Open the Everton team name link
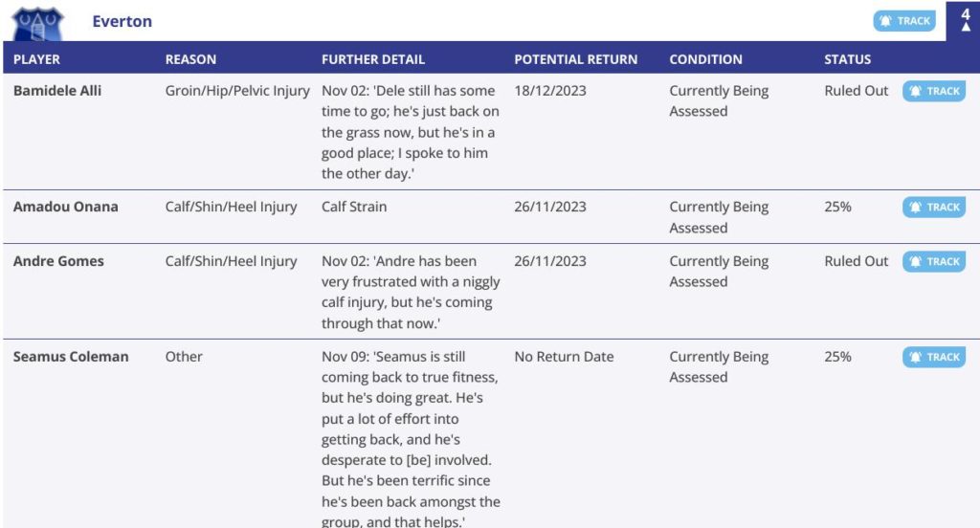This screenshot has height=528, width=980. (x=122, y=21)
